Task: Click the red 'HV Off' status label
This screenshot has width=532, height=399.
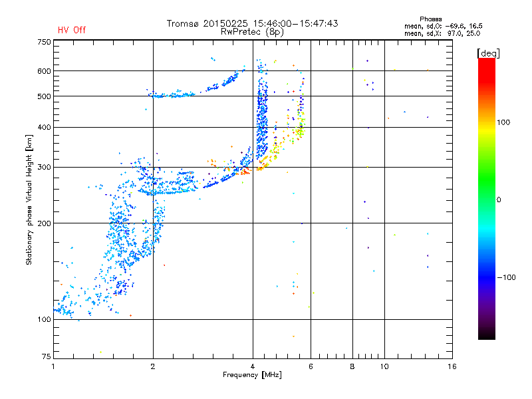Action: 72,30
